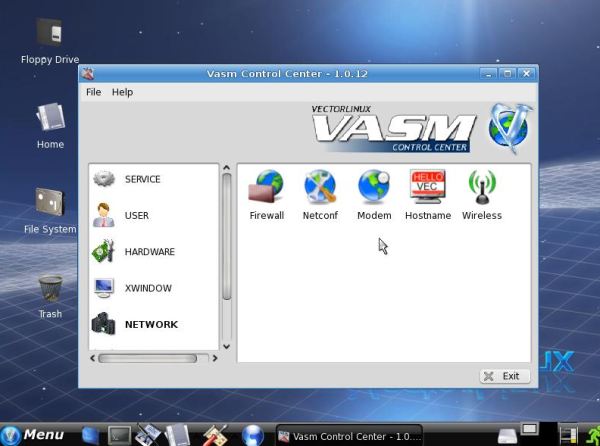Select the USER text label
The height and width of the screenshot is (446, 600).
pyautogui.click(x=137, y=215)
